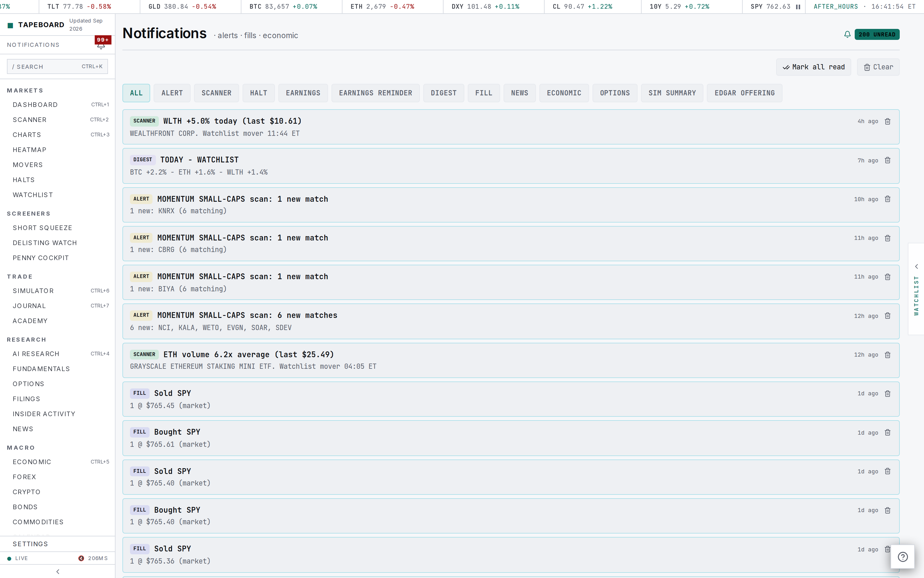Screen dimensions: 924x578
Task: Click the TAPEBOARD logo square
Action: click(x=10, y=25)
